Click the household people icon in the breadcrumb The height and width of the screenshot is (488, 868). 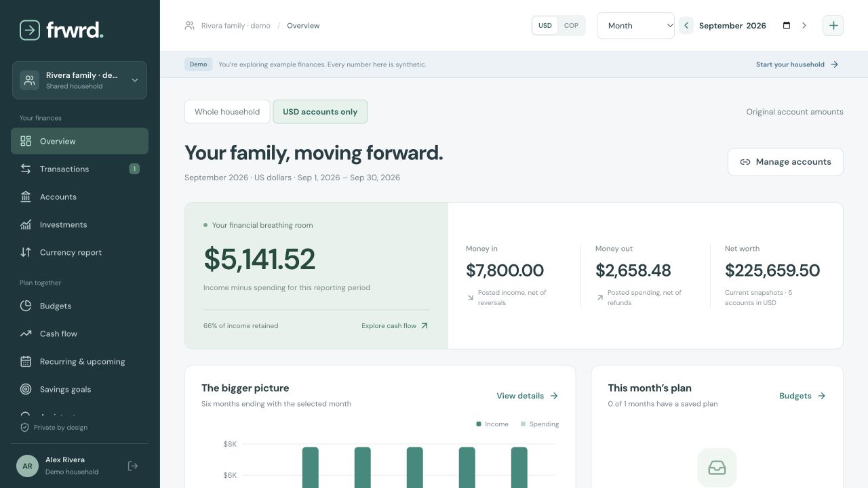point(190,26)
